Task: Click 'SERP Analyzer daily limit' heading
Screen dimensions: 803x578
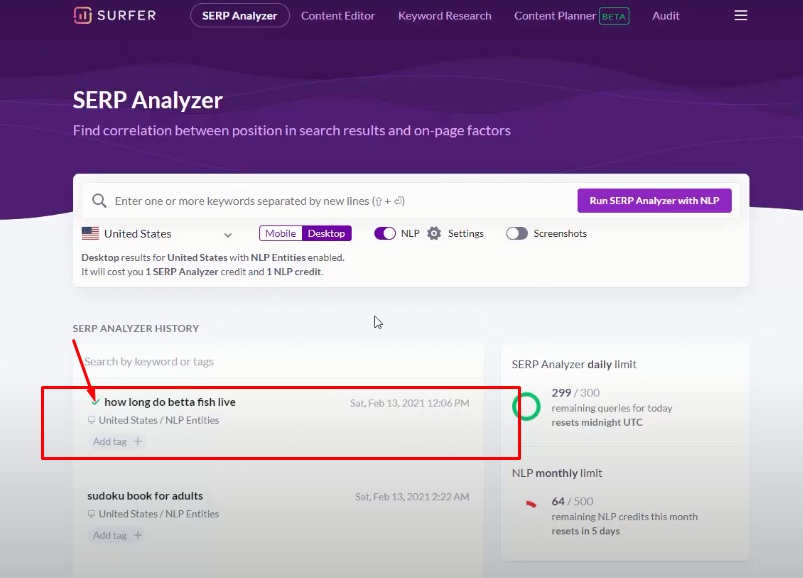Action: [574, 365]
